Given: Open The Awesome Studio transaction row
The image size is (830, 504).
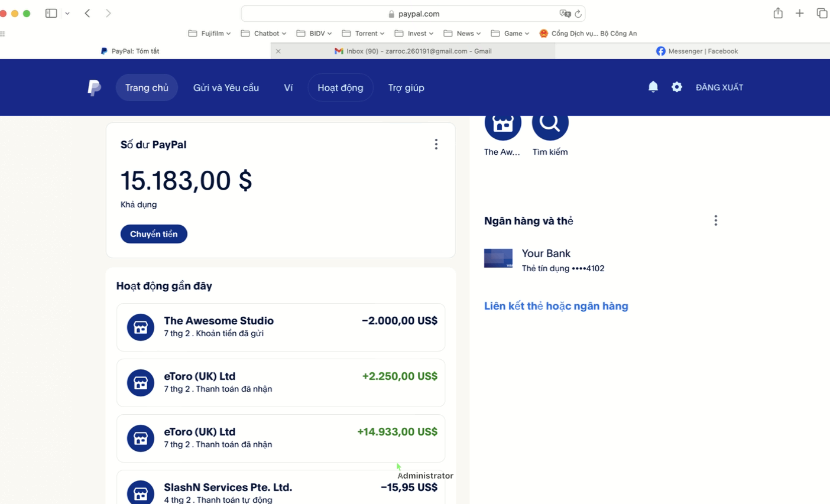Looking at the screenshot, I should click(281, 327).
